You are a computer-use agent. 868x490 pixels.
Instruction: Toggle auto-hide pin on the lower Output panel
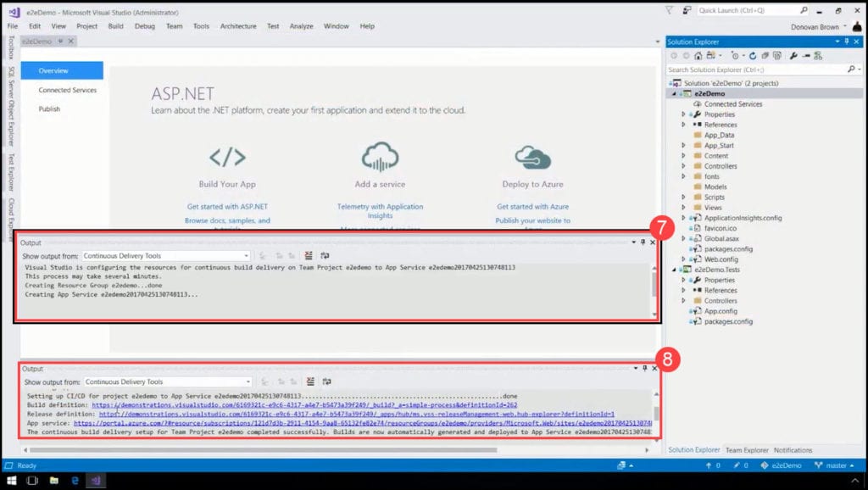645,368
